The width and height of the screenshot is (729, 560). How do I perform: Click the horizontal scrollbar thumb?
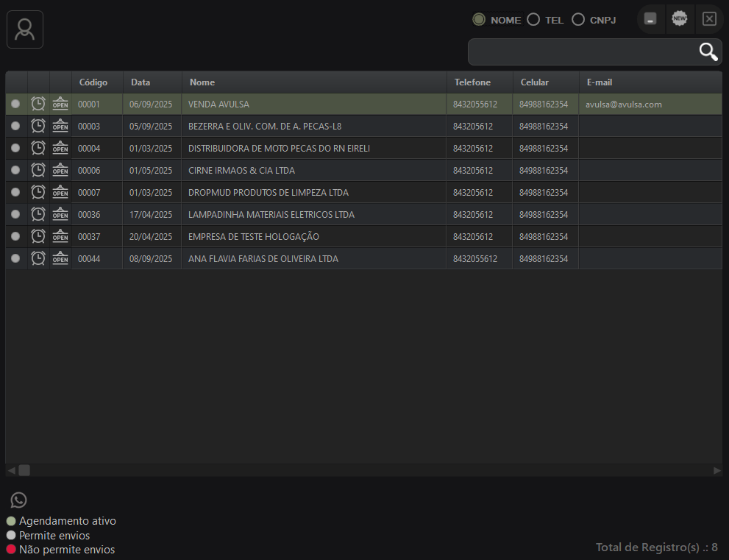pyautogui.click(x=24, y=469)
